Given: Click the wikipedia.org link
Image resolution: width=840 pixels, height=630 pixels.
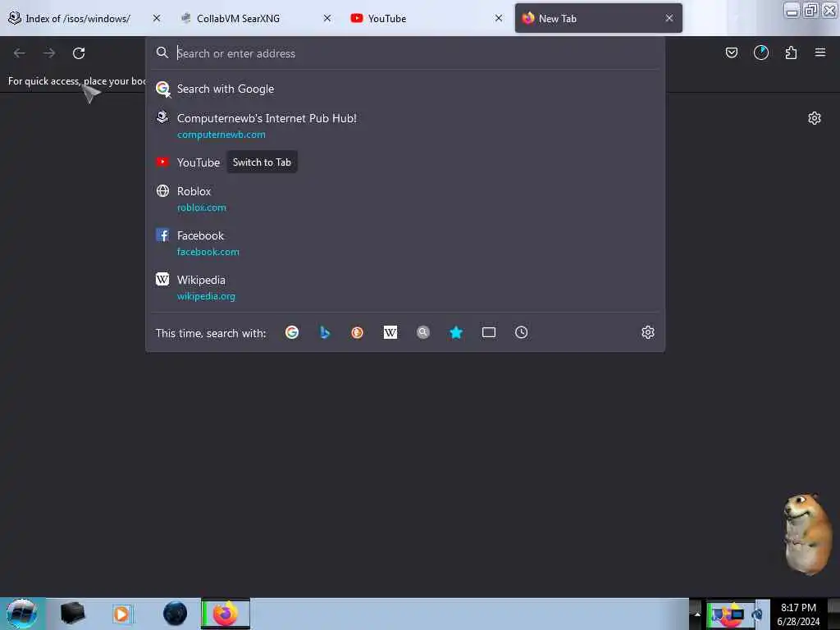Looking at the screenshot, I should click(x=206, y=296).
